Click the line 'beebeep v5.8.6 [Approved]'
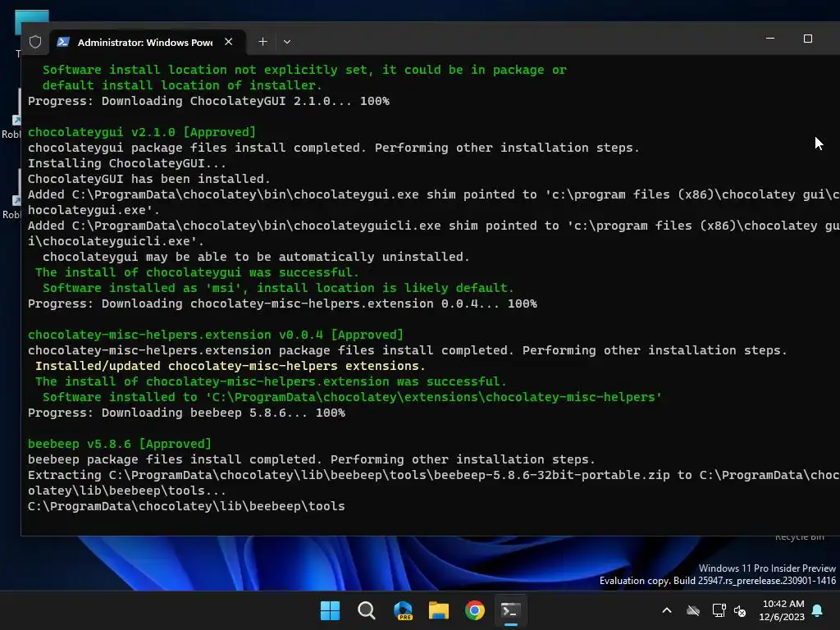840x630 pixels. tap(120, 444)
